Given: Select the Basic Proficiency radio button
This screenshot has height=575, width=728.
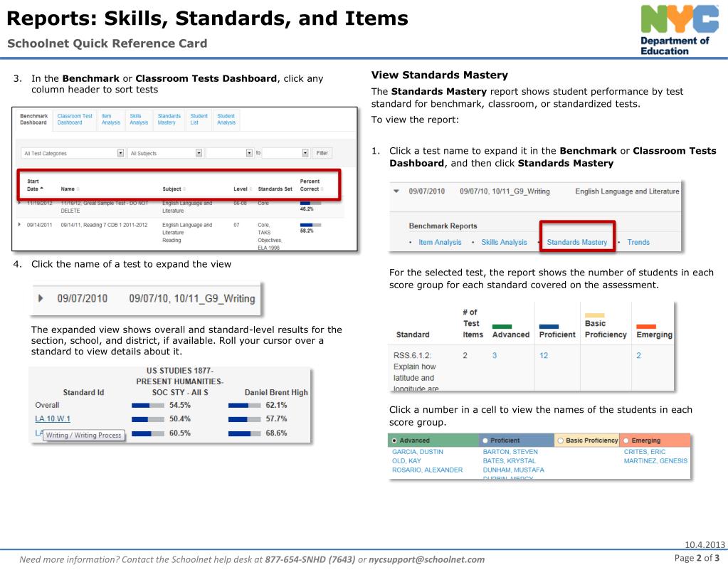Looking at the screenshot, I should (560, 441).
